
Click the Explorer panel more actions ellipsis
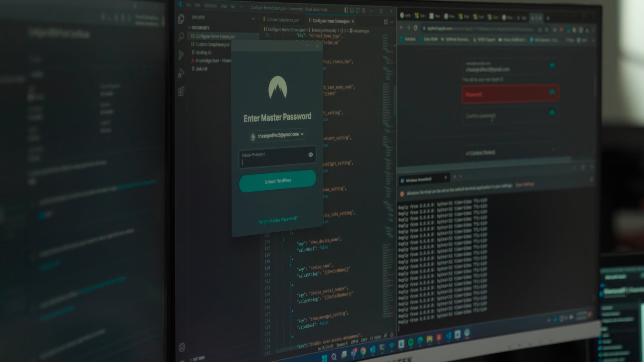pyautogui.click(x=253, y=19)
